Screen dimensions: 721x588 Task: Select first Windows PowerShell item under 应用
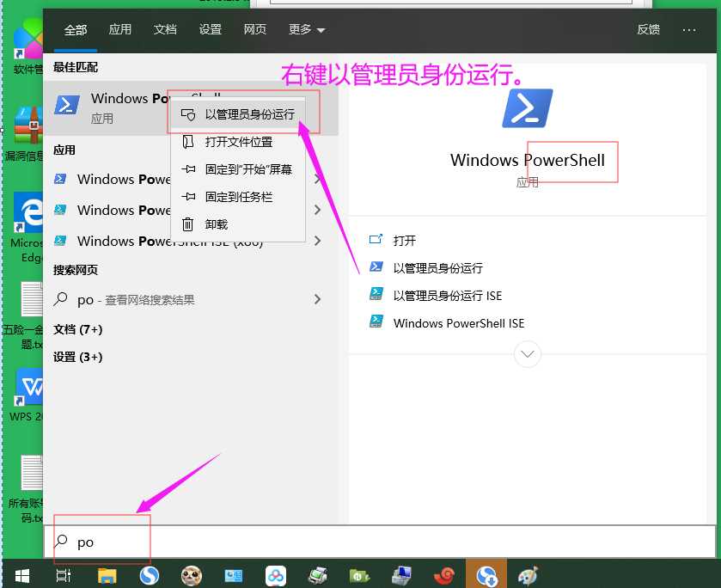(x=191, y=179)
